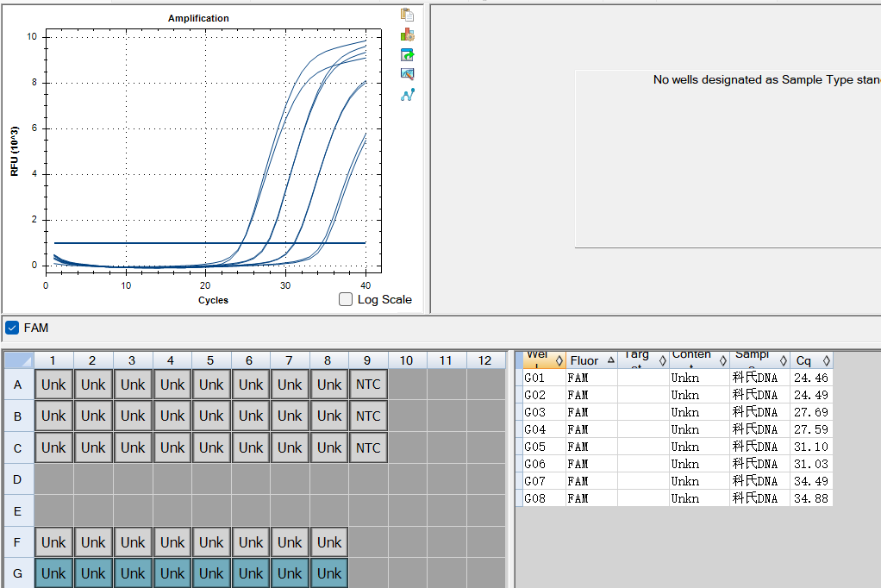This screenshot has width=881, height=588.
Task: Click Cq value 31.10
Action: tap(811, 447)
